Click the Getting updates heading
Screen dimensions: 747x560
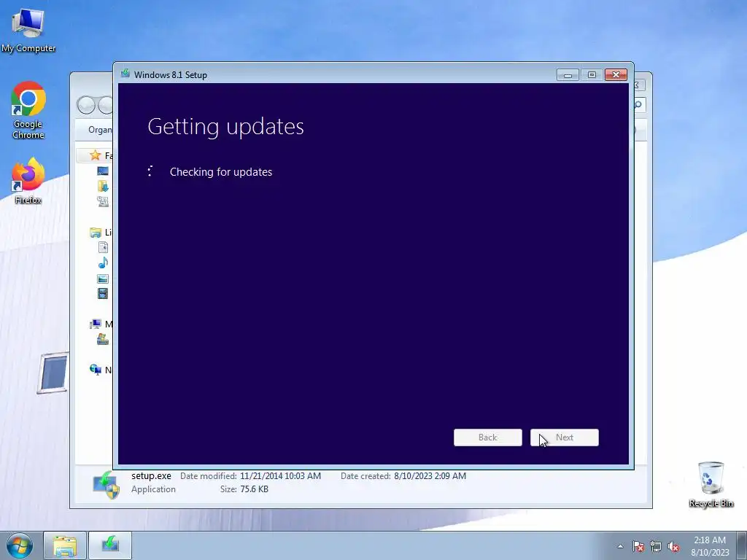click(x=226, y=127)
